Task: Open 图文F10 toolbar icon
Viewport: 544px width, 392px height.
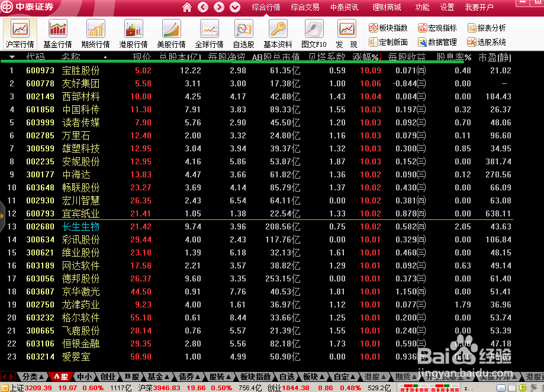Action: coord(314,34)
